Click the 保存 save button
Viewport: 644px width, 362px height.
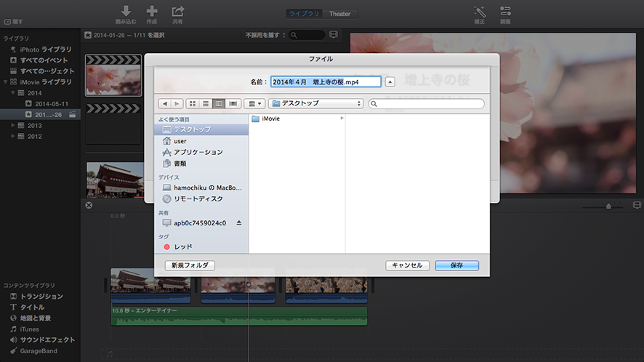(456, 265)
